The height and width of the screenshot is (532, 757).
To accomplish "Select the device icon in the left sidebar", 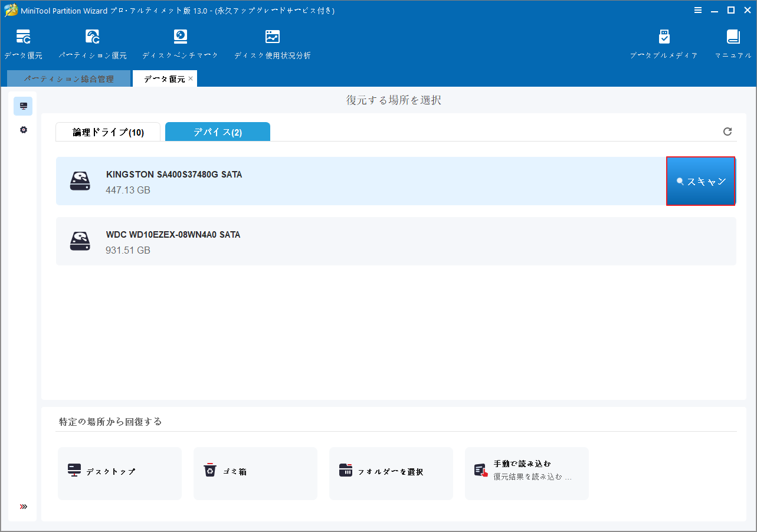I will (23, 106).
